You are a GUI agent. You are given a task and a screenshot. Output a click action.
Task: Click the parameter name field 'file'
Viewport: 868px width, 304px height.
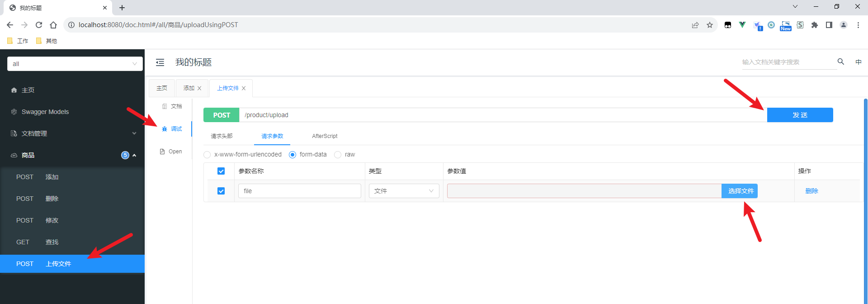click(x=300, y=191)
